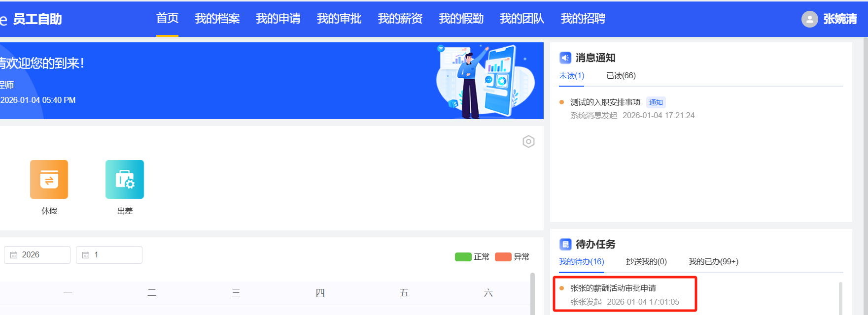Select the 抄送我的(0) tab

pyautogui.click(x=646, y=261)
